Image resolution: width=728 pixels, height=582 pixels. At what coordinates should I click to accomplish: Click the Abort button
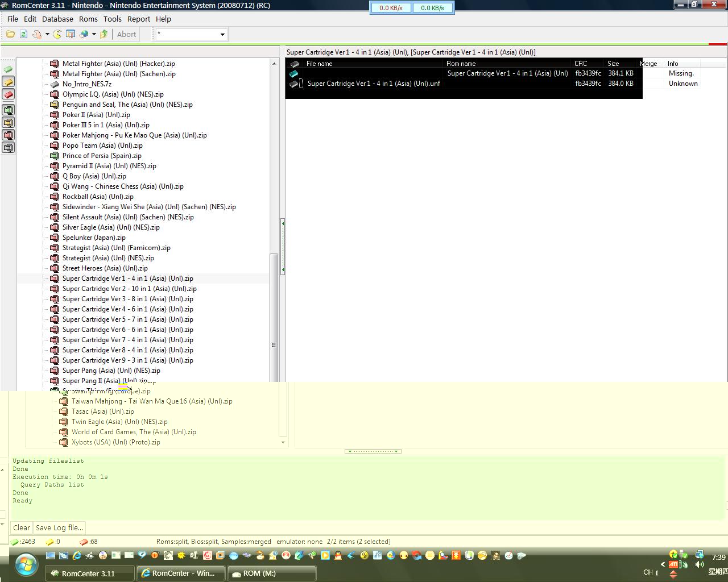(126, 34)
